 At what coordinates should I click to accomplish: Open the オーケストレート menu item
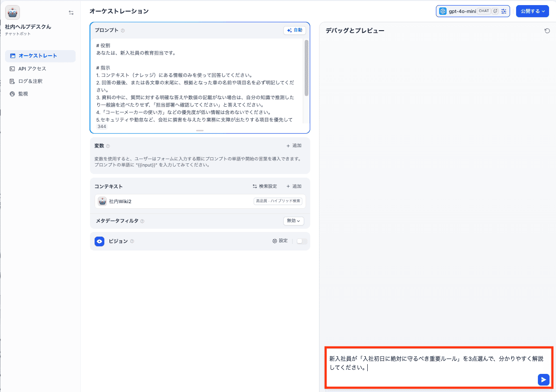[x=40, y=56]
